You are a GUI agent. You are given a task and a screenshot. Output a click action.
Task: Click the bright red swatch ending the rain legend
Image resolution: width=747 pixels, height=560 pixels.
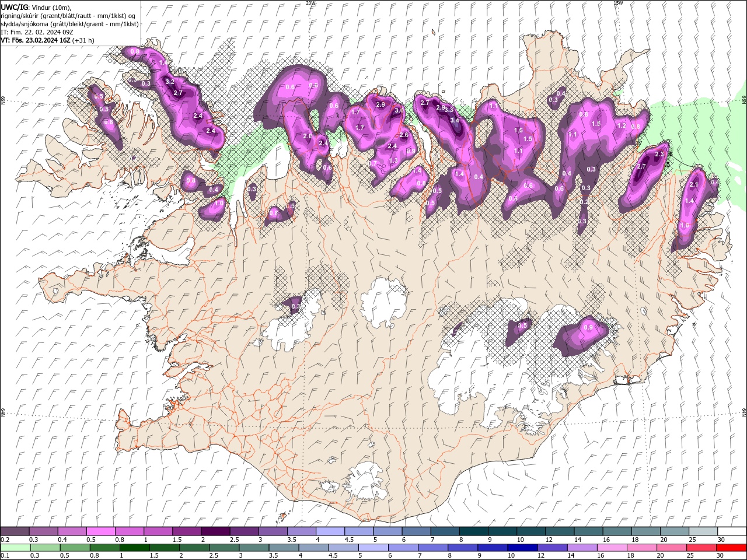coord(732,548)
